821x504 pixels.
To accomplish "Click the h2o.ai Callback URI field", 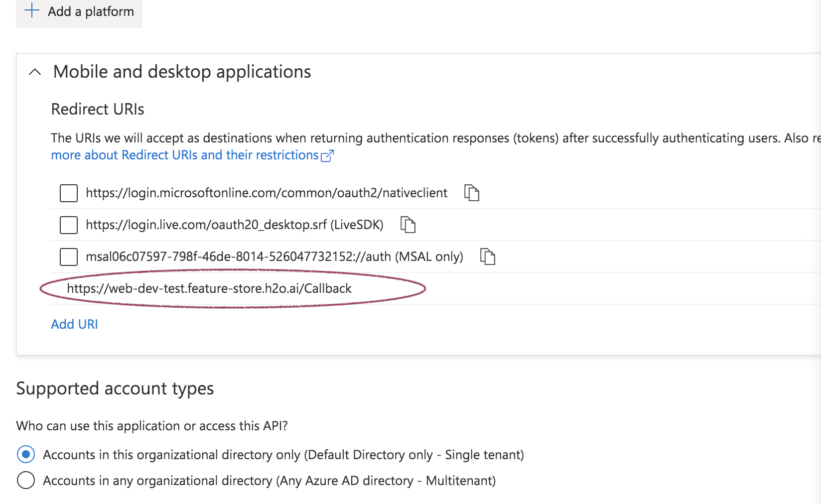I will pos(209,289).
